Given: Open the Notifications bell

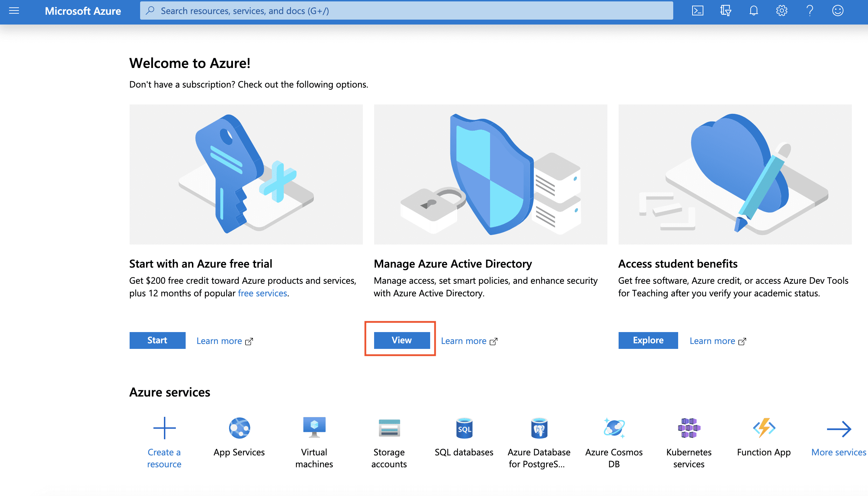Looking at the screenshot, I should pyautogui.click(x=753, y=11).
